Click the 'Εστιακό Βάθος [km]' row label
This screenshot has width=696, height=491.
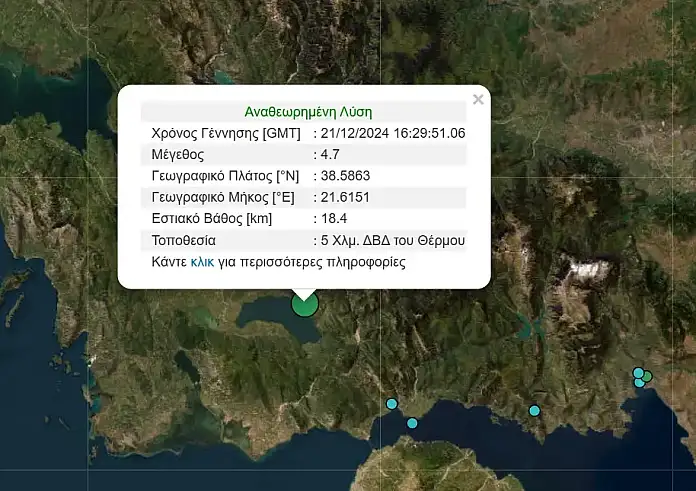click(x=211, y=219)
